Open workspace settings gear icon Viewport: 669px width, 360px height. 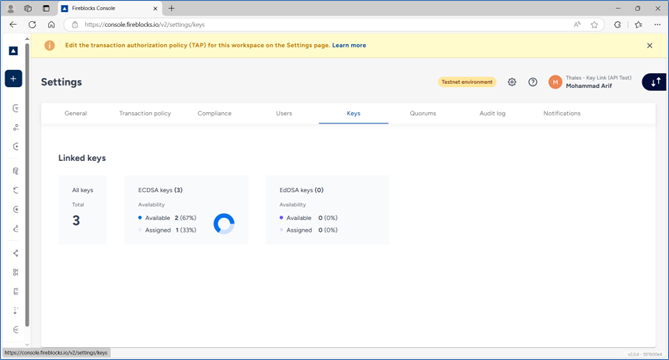(x=512, y=82)
